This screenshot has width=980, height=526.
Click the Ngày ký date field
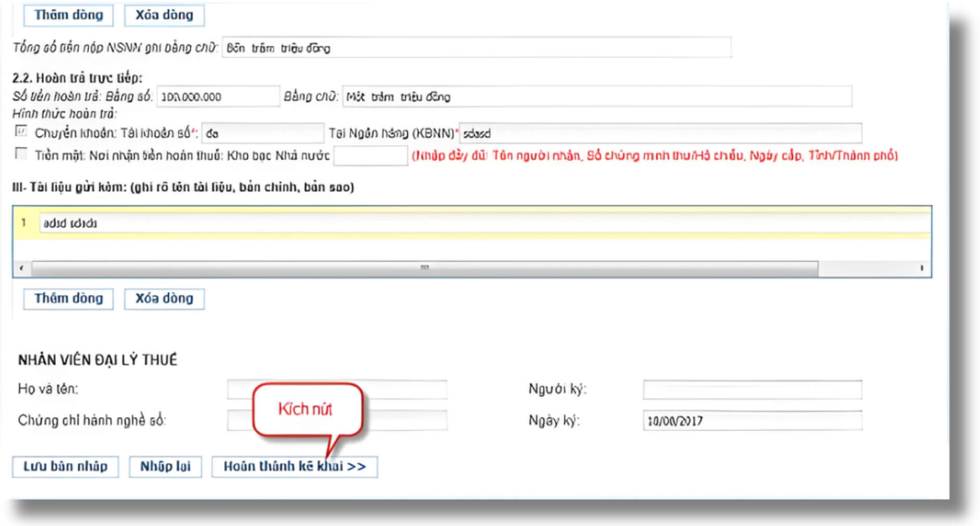[x=752, y=421]
